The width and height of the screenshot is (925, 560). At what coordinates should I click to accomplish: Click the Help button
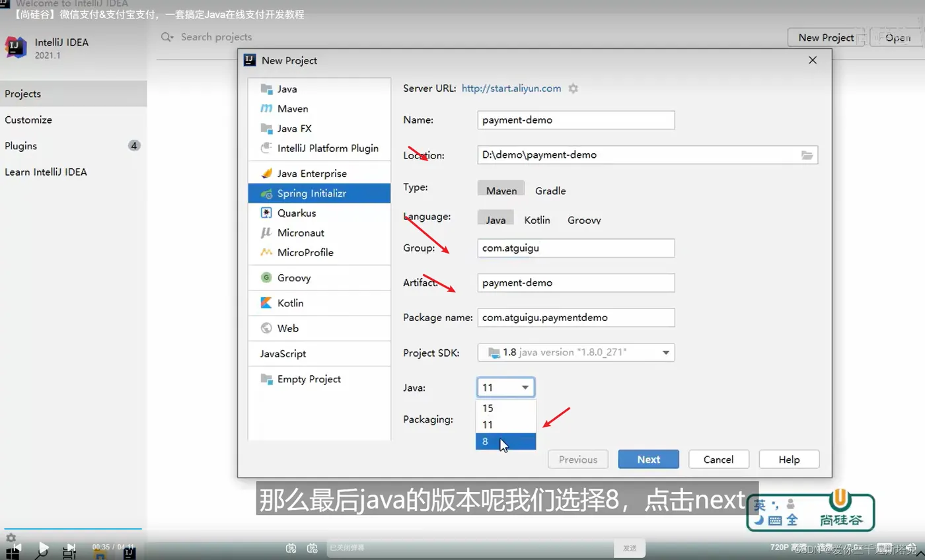click(x=789, y=460)
